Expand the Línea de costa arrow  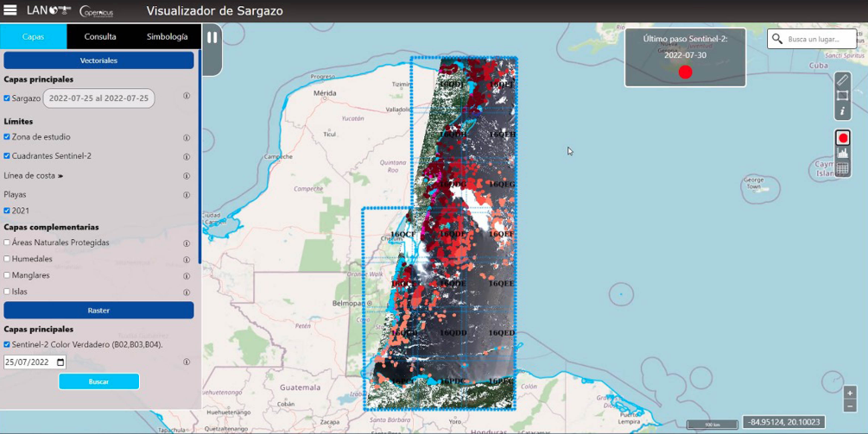pos(60,176)
